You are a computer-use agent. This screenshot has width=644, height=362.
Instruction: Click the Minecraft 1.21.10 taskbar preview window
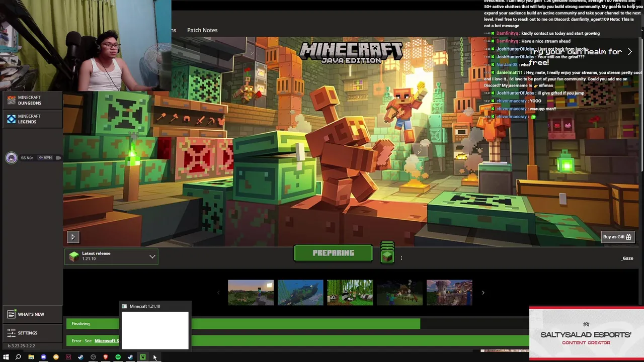tap(155, 330)
